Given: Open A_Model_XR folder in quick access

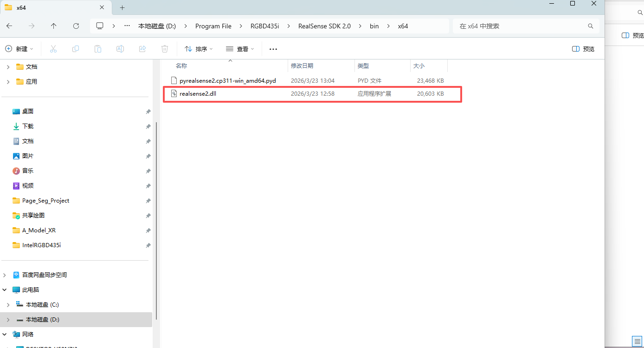Looking at the screenshot, I should [39, 230].
